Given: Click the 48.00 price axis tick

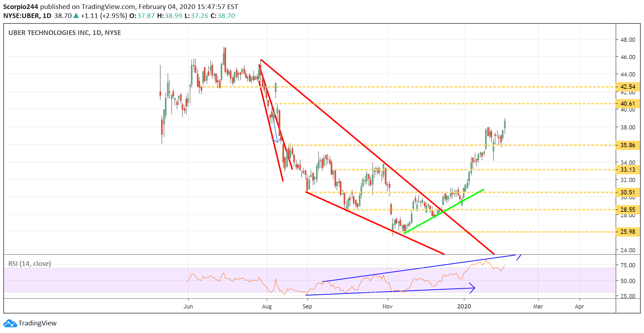Looking at the screenshot, I should tap(628, 40).
